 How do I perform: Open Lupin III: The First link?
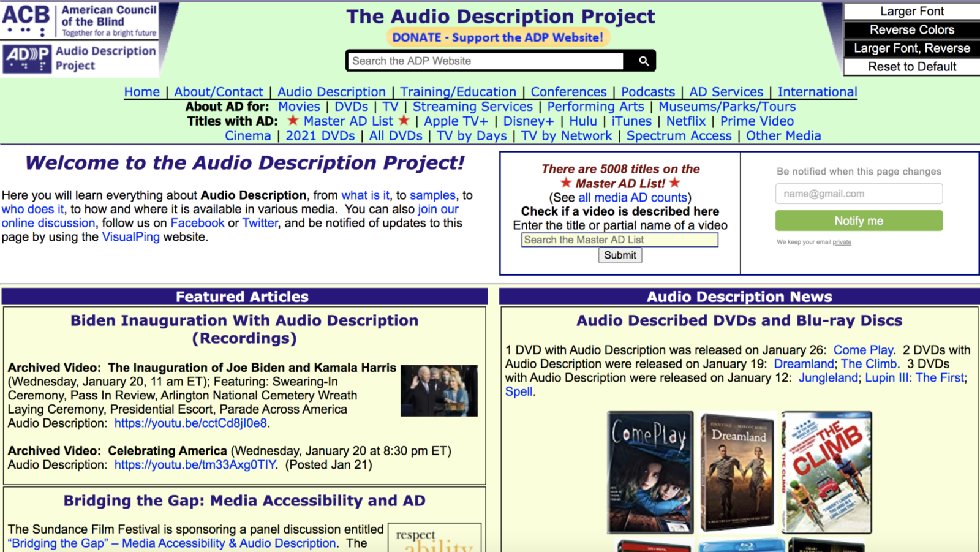pos(914,378)
